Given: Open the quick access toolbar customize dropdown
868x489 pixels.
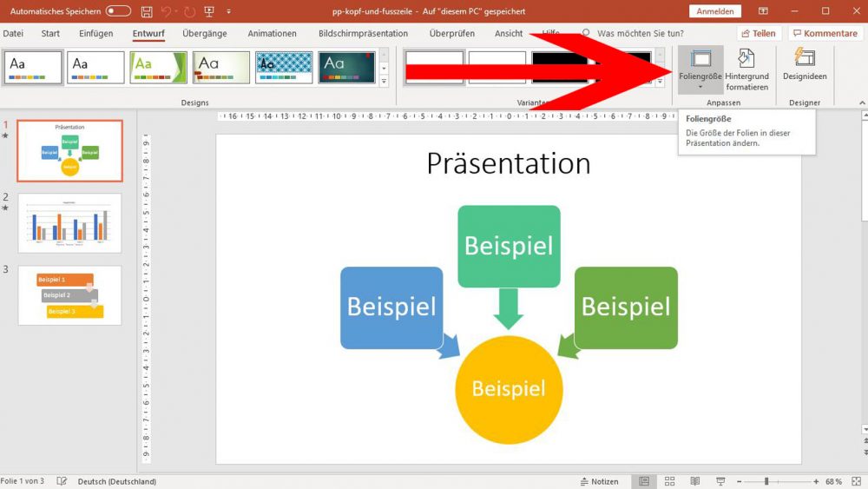Looking at the screenshot, I should click(228, 11).
